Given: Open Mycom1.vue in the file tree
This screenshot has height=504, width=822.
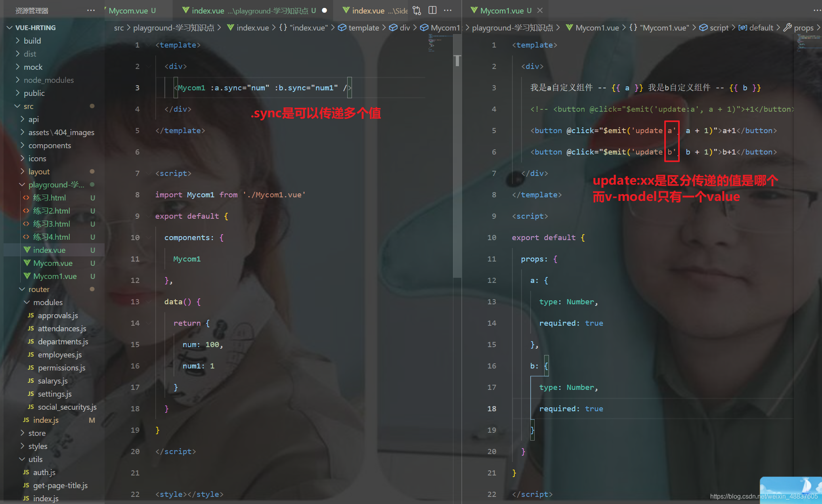Looking at the screenshot, I should (x=55, y=276).
